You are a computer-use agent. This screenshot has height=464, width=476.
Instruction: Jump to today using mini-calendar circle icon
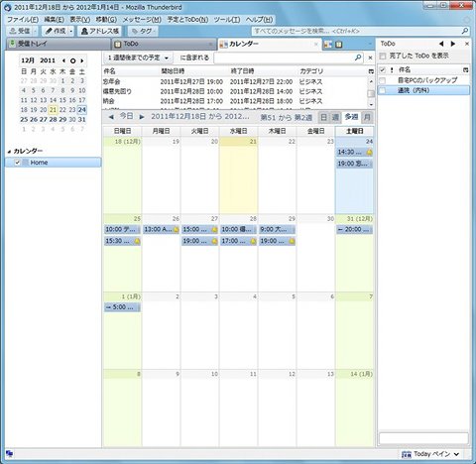point(72,60)
